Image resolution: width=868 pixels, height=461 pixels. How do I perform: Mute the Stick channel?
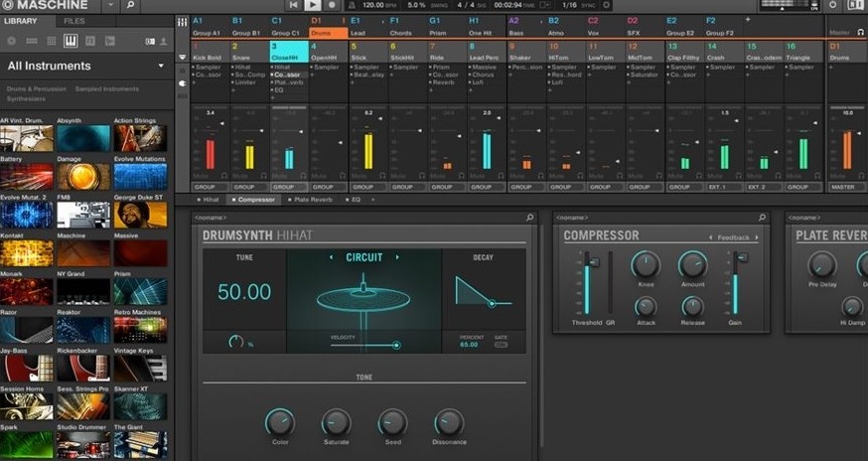pos(359,176)
